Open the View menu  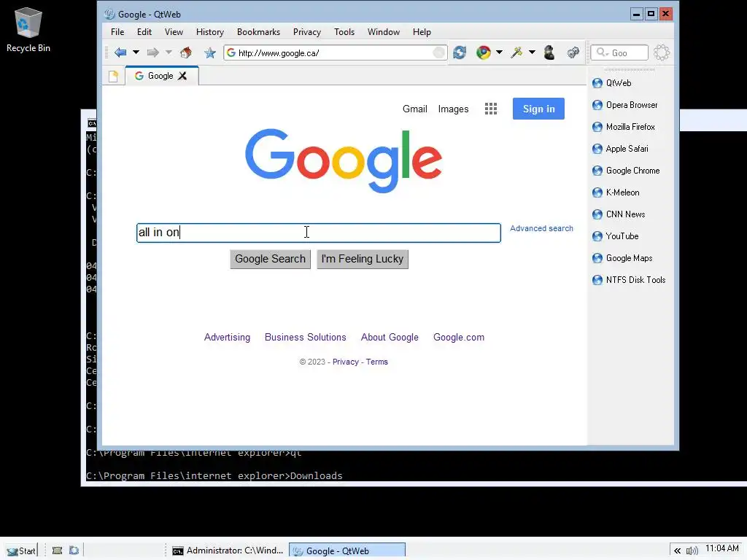click(x=174, y=32)
